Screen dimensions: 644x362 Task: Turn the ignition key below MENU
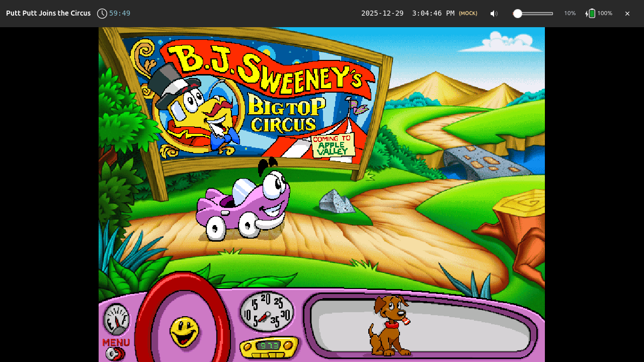pos(114,354)
